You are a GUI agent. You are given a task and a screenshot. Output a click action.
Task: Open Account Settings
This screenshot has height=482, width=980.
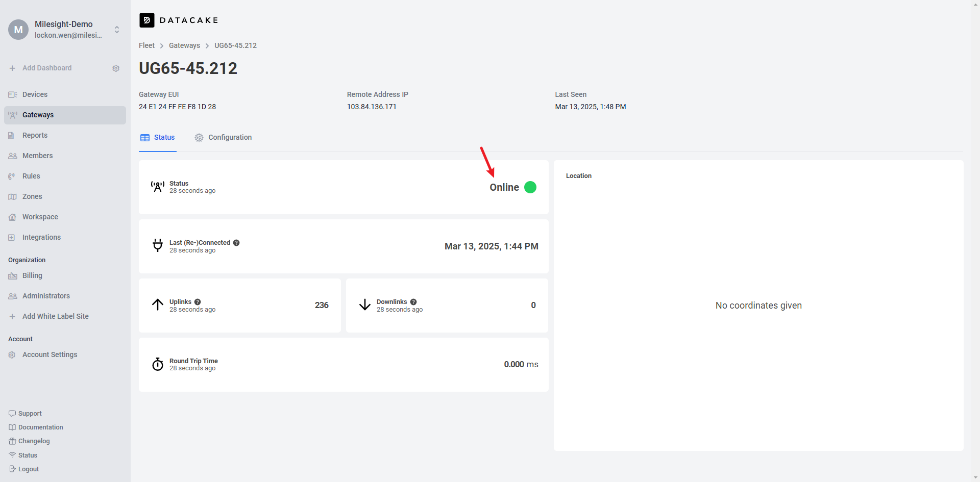coord(65,355)
